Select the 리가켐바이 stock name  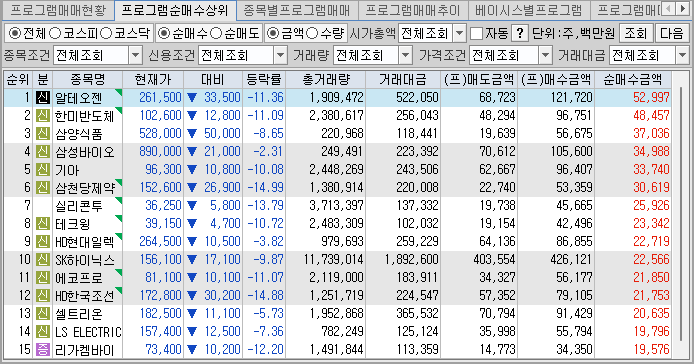[x=85, y=350]
